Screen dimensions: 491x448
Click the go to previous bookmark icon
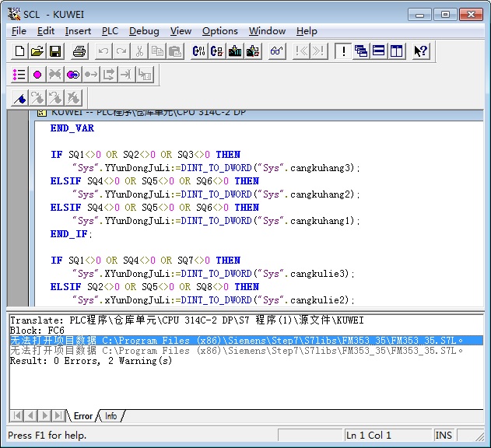55,98
